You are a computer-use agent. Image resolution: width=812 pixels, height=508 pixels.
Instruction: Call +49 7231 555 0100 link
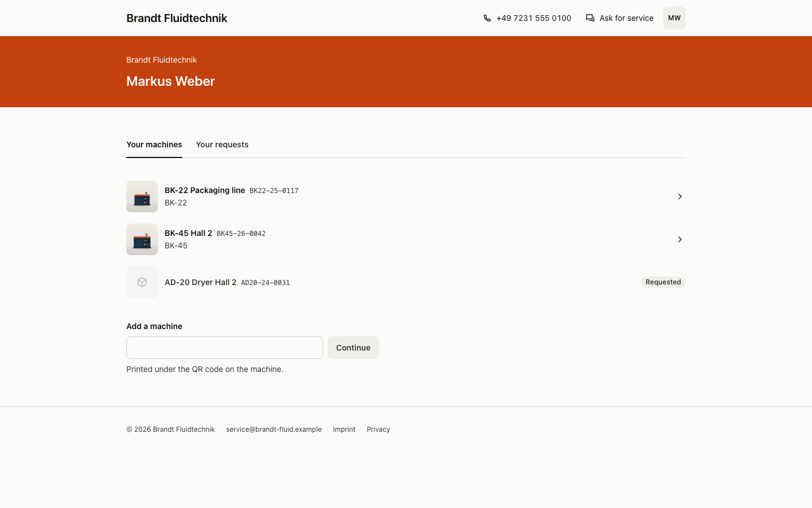(527, 18)
